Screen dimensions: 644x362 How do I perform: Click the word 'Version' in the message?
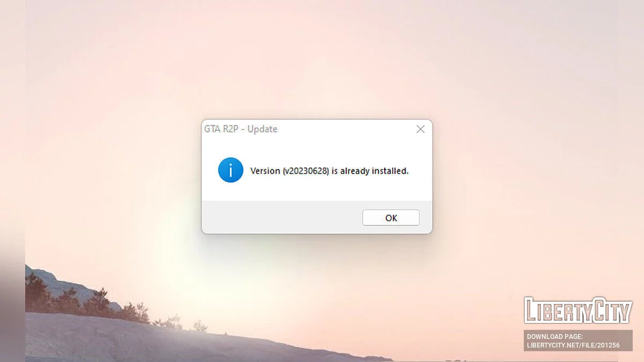(265, 172)
